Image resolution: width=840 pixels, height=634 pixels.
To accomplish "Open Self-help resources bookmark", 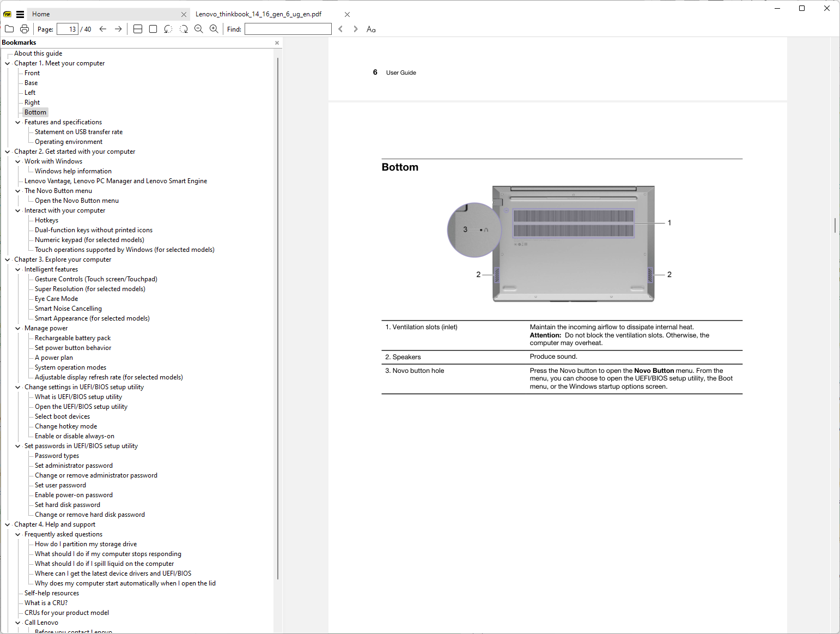I will click(x=52, y=593).
